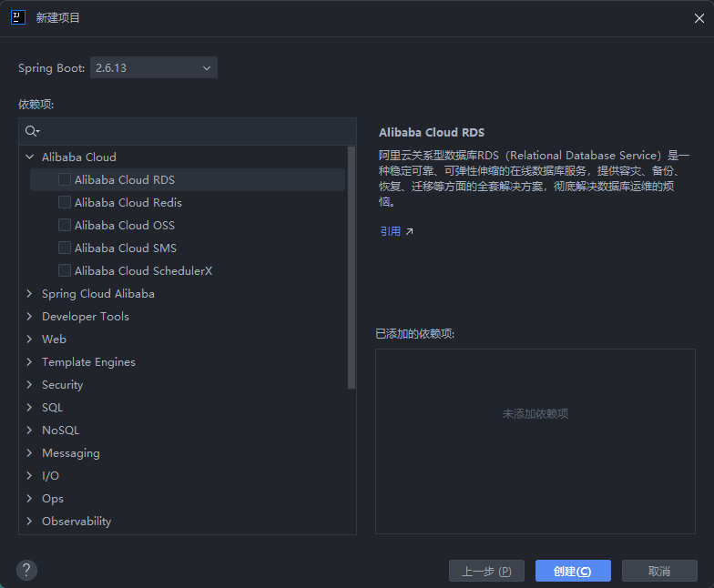Cancel with the 取消 button

(x=659, y=571)
